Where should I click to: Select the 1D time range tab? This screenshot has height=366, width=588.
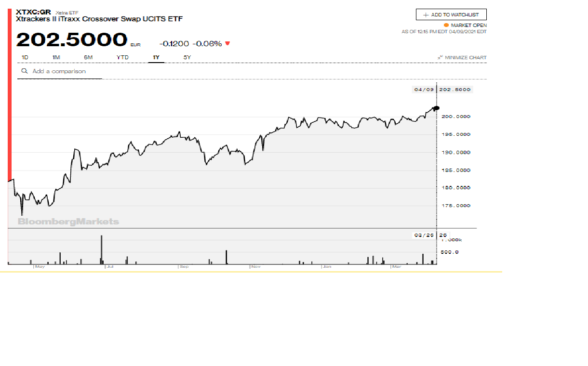(25, 57)
